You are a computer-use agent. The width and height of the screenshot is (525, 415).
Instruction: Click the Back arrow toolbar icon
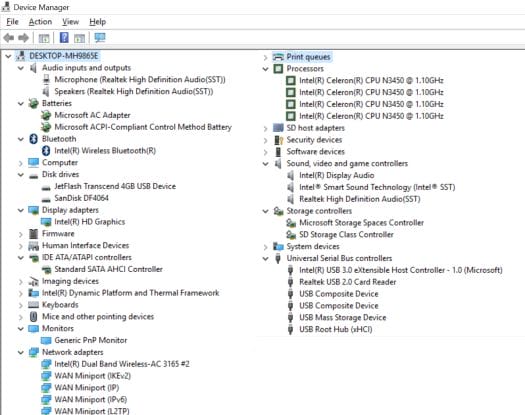pos(9,38)
